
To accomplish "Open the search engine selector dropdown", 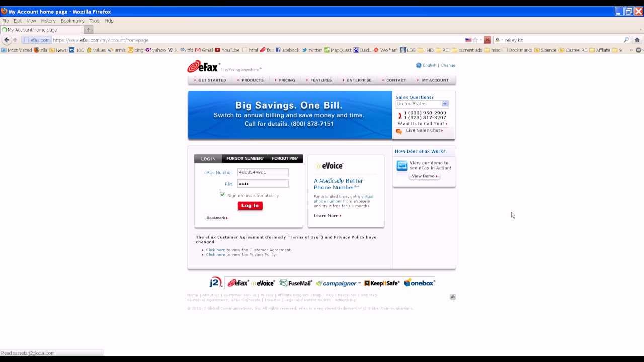I will [499, 40].
